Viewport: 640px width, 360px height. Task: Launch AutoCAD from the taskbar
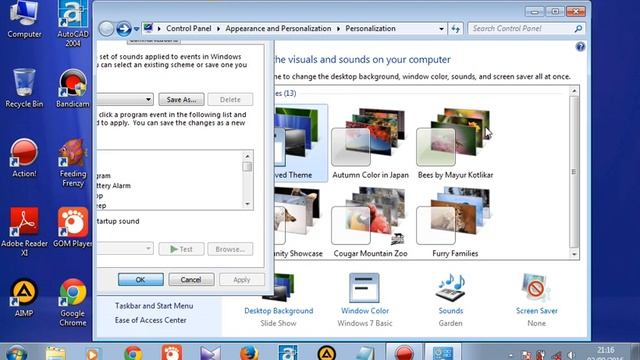[288, 353]
